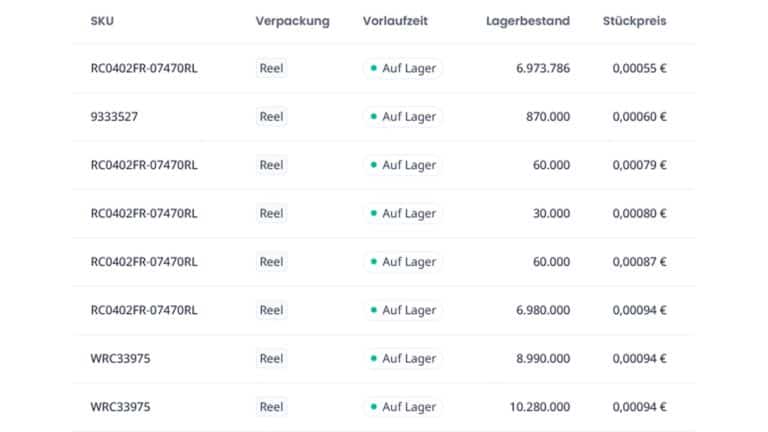The width and height of the screenshot is (768, 432).
Task: Click the green dot in the 10.280.000 row
Action: tap(374, 407)
